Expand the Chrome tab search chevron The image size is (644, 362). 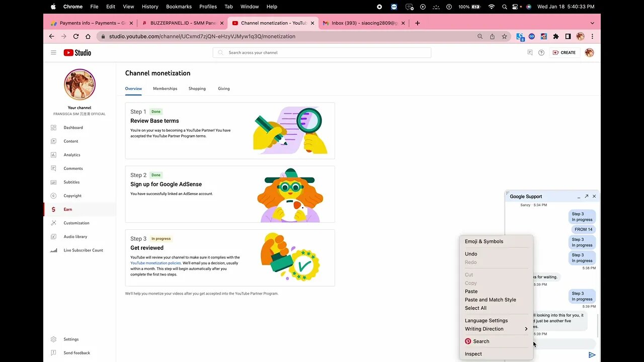pos(592,23)
